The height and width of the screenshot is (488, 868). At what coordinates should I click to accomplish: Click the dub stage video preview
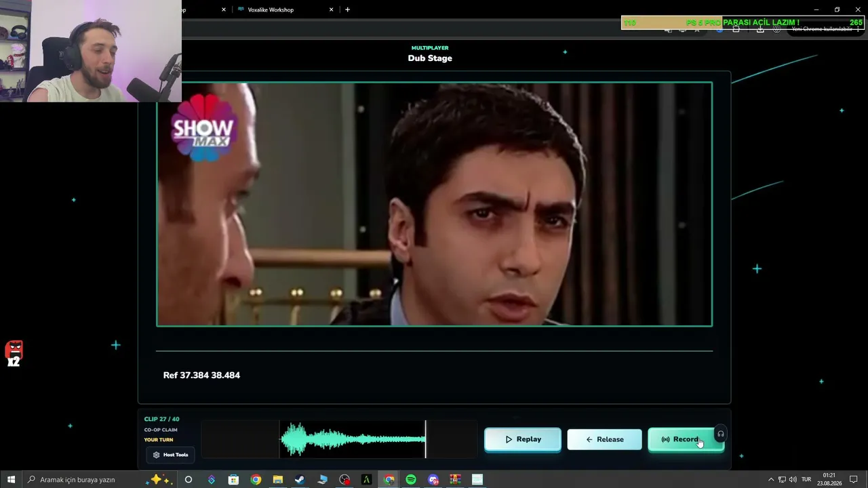pyautogui.click(x=434, y=204)
